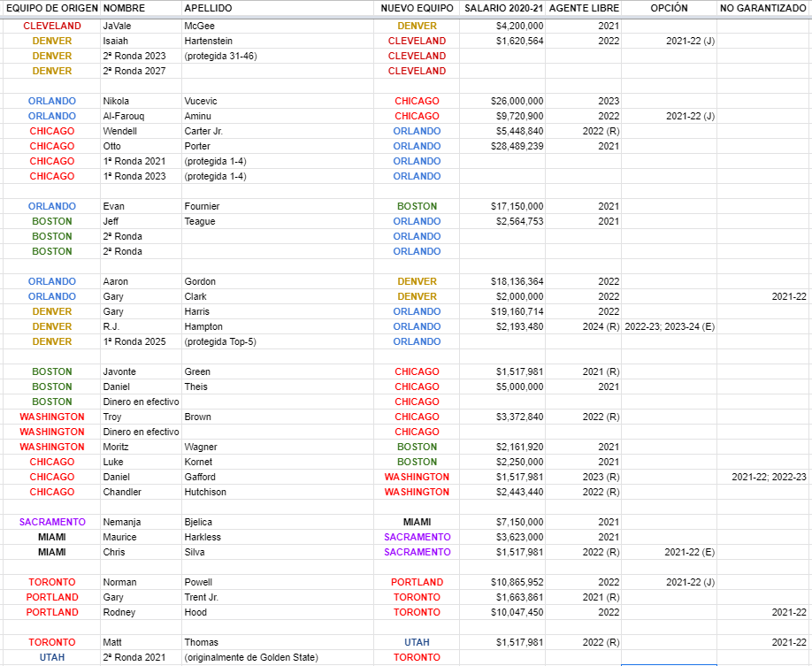This screenshot has width=812, height=666.
Task: Select the 2021-22; 2022-23 non-guaranteed cell
Action: click(x=763, y=477)
